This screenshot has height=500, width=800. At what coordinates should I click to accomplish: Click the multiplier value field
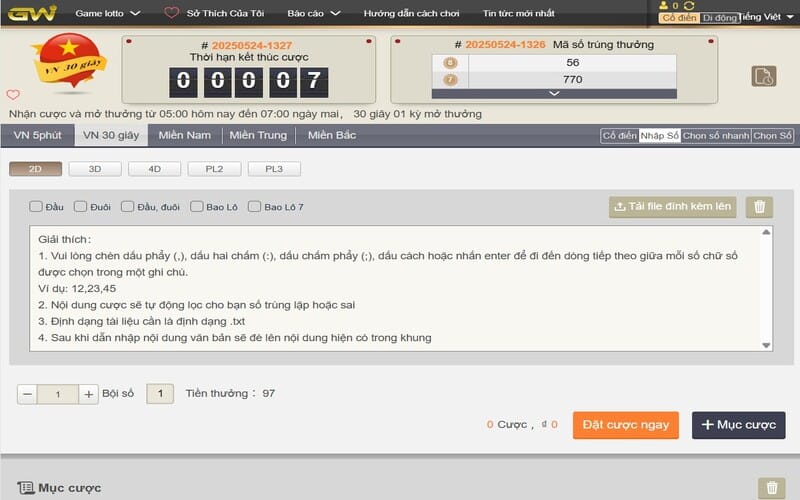(58, 394)
